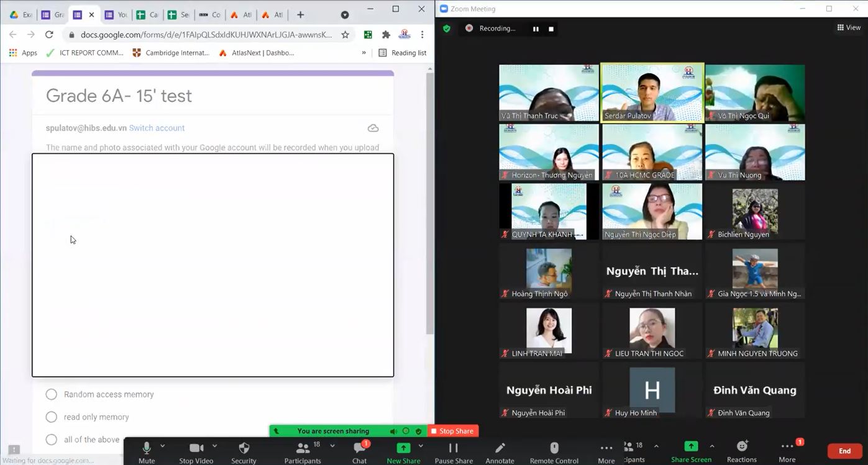
Task: Open the Security shield menu
Action: (x=244, y=453)
